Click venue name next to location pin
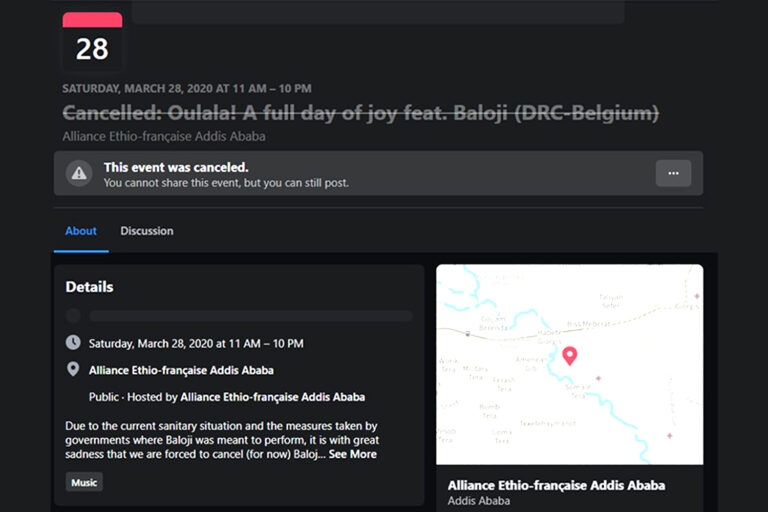Image resolution: width=768 pixels, height=512 pixels. coord(181,370)
